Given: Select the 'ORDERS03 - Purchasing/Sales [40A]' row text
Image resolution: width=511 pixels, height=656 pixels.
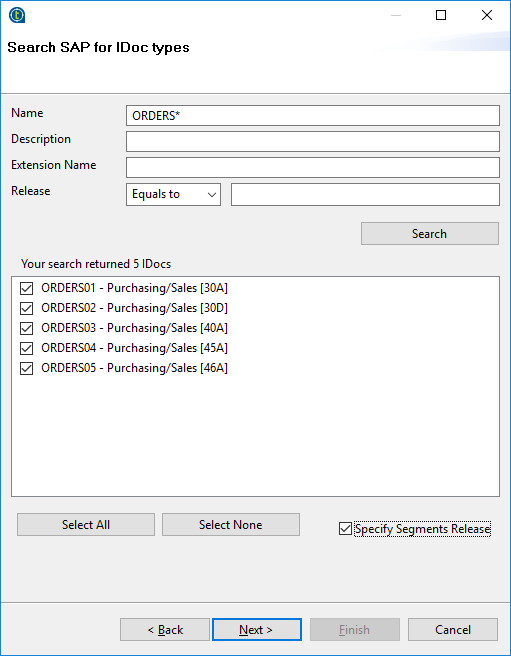Looking at the screenshot, I should (x=134, y=328).
